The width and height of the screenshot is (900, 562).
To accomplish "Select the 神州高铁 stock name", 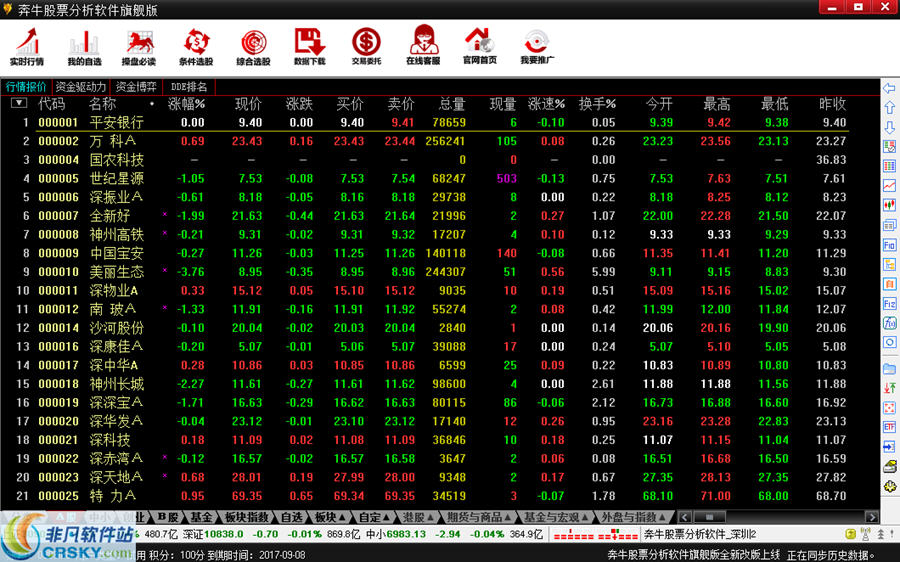I will [117, 235].
